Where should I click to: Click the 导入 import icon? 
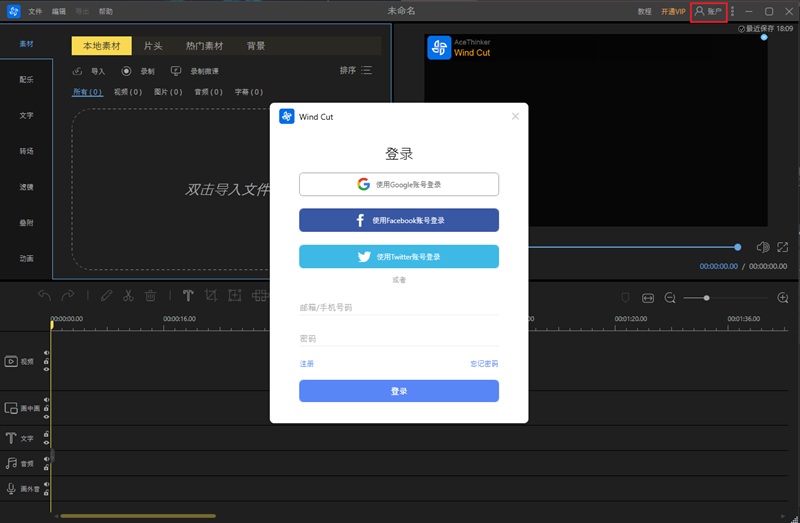78,71
